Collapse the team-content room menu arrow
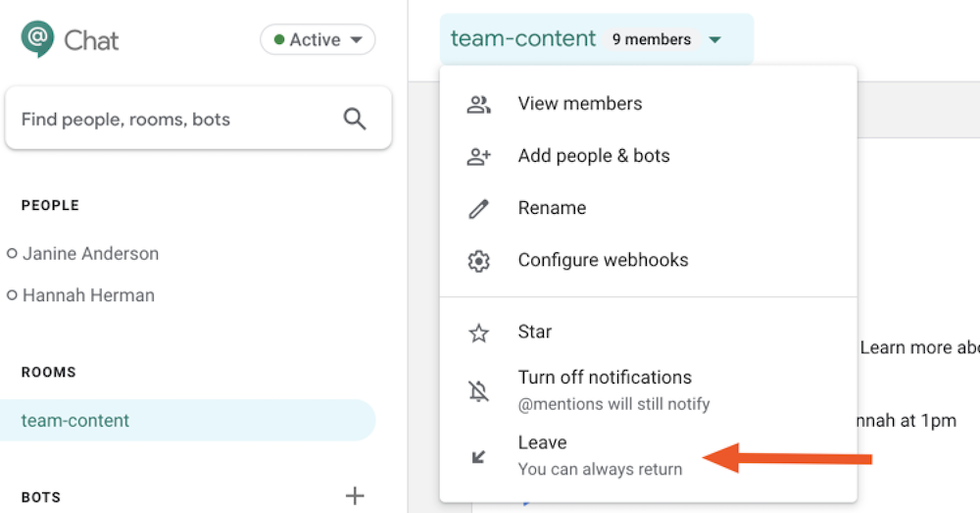980x513 pixels. 715,40
